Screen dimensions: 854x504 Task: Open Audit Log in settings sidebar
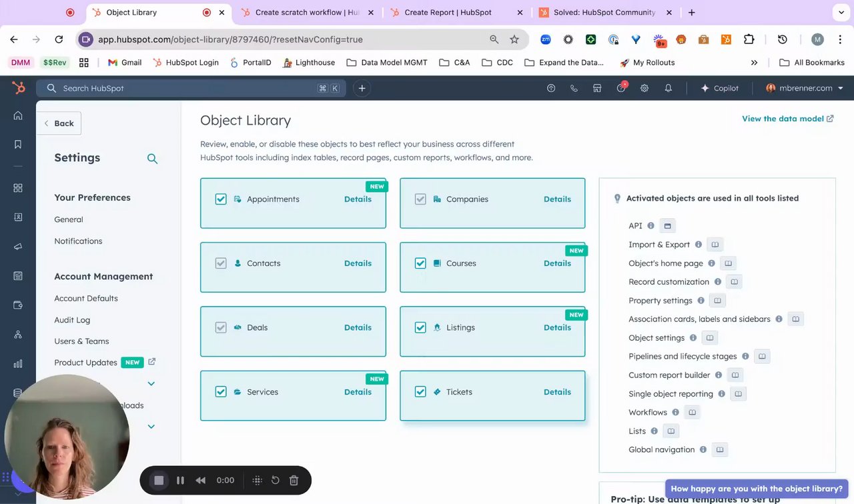pyautogui.click(x=72, y=320)
